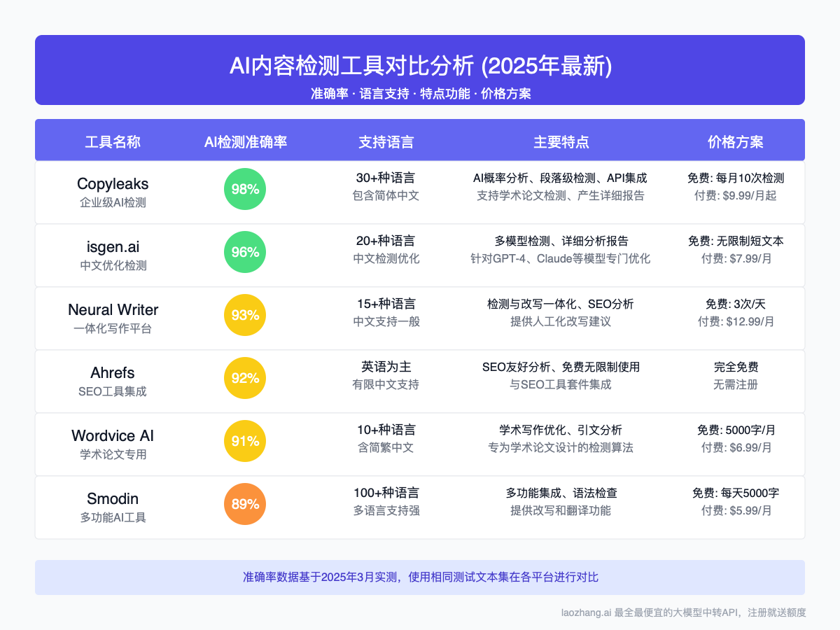This screenshot has width=840, height=630.
Task: Click 多模型检测、详细分析报告 text
Action: (561, 241)
